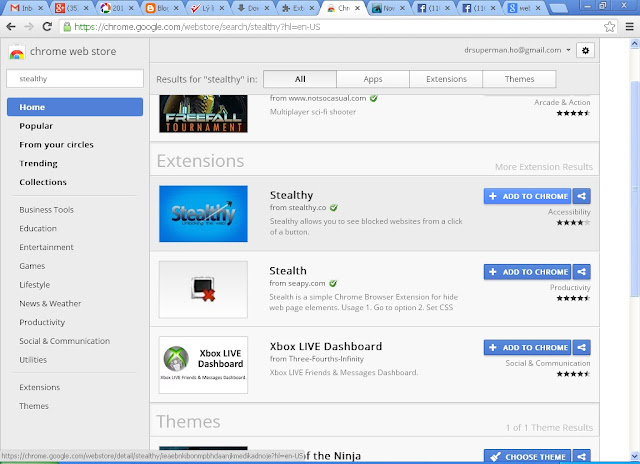This screenshot has width=640, height=464.
Task: Click the Choose Theme button
Action: pyautogui.click(x=528, y=456)
